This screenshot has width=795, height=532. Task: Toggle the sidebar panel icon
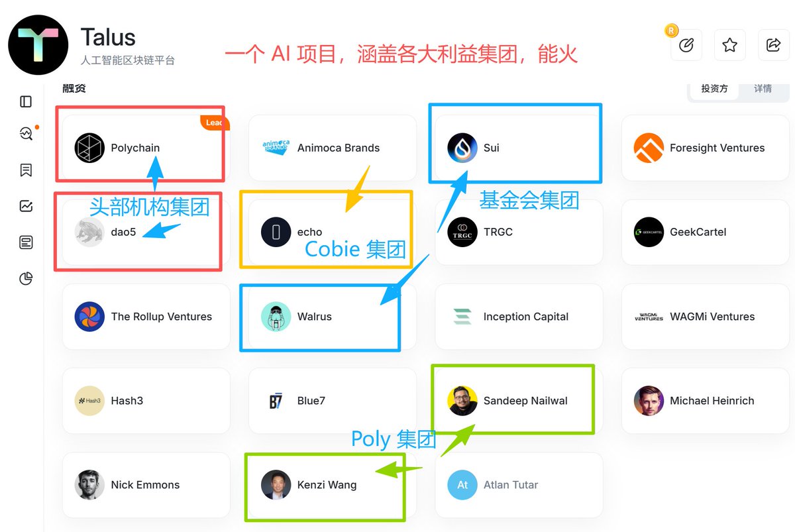point(26,101)
